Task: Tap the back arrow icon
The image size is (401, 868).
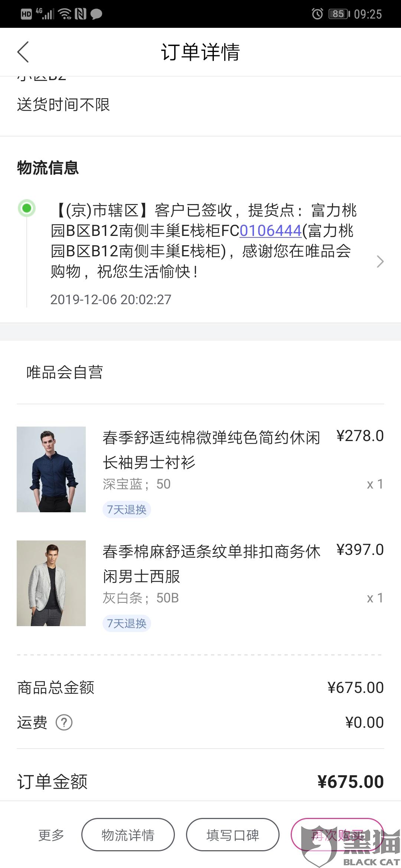Action: [23, 52]
